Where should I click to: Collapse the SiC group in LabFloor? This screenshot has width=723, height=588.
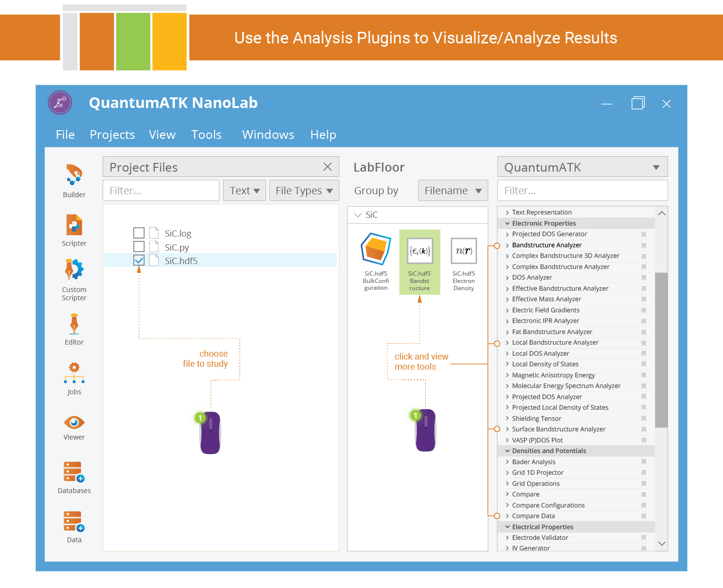point(358,215)
